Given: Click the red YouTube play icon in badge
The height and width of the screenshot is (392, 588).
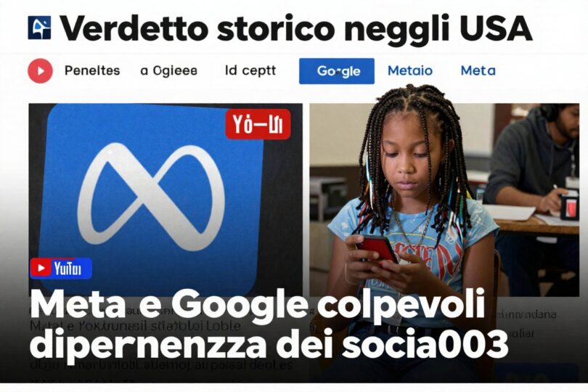Looking at the screenshot, I should [x=41, y=268].
